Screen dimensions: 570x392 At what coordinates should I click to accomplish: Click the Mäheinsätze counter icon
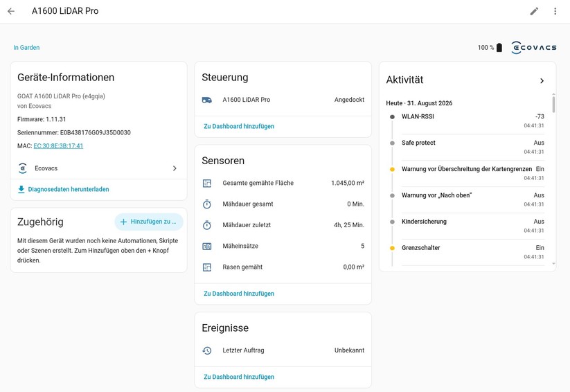click(x=207, y=247)
